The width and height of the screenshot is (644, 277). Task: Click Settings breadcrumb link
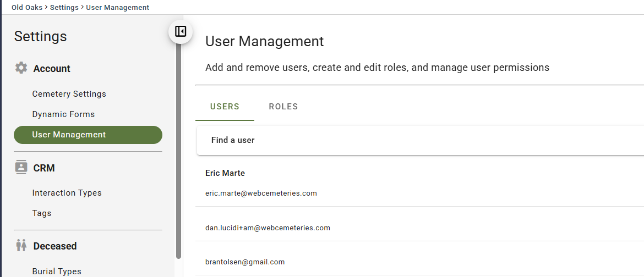point(64,7)
